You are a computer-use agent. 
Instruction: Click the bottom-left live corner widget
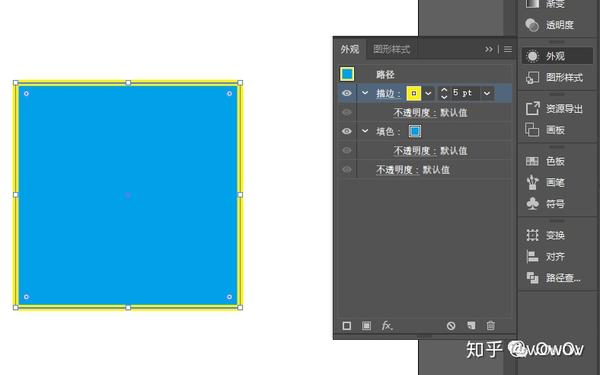click(x=26, y=297)
